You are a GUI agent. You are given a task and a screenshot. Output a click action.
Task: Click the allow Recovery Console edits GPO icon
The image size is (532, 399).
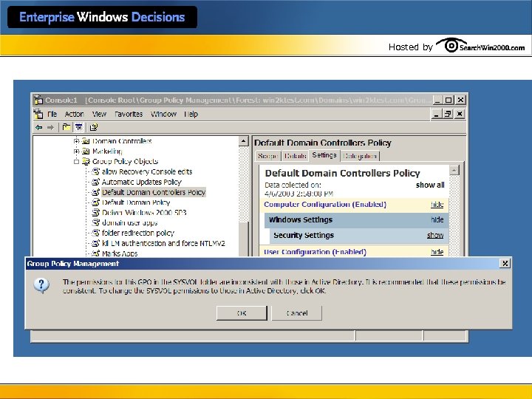click(96, 171)
